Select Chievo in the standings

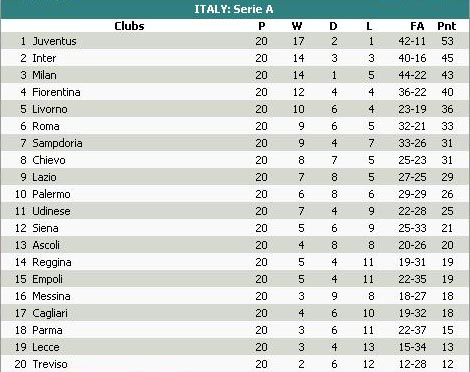click(49, 160)
